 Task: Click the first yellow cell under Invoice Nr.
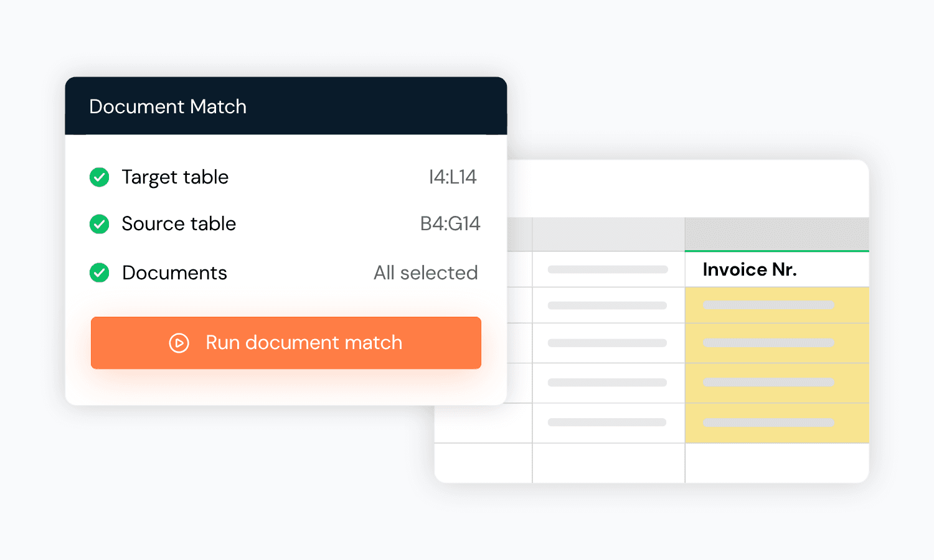[x=776, y=305]
